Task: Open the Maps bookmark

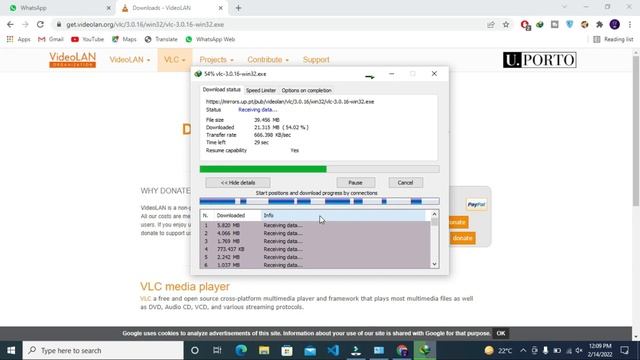Action: 124,39
